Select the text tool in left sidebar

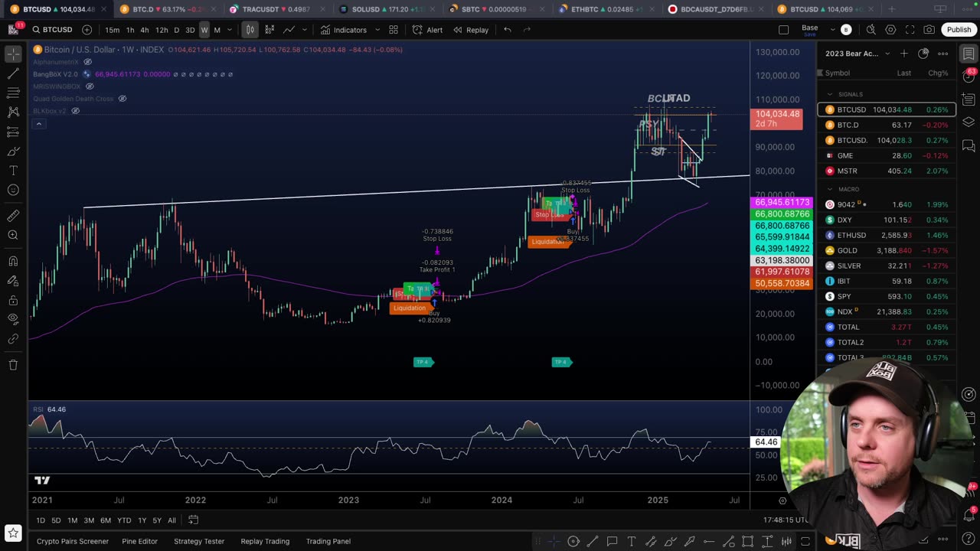13,170
